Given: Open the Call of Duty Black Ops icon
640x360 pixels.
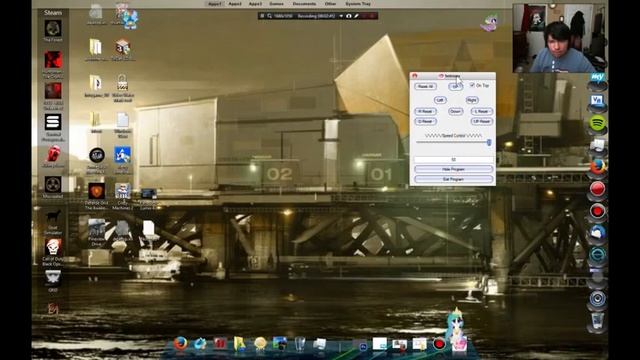Looking at the screenshot, I should coord(53,247).
